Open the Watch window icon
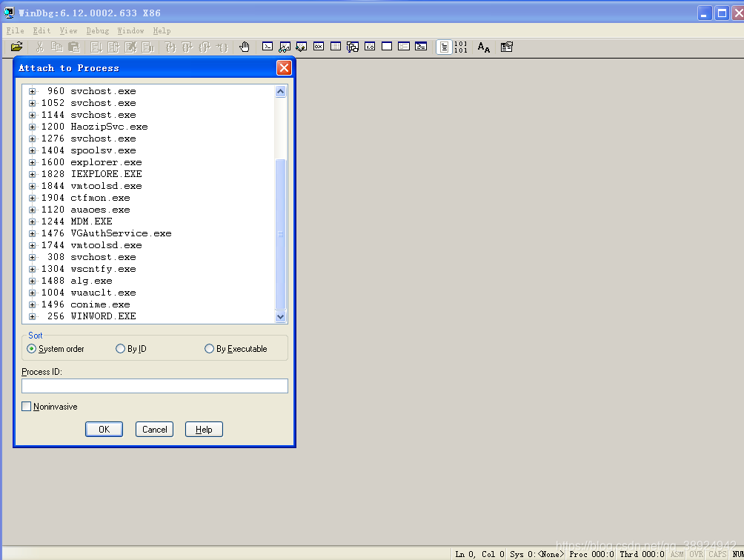The height and width of the screenshot is (560, 744). coord(285,47)
